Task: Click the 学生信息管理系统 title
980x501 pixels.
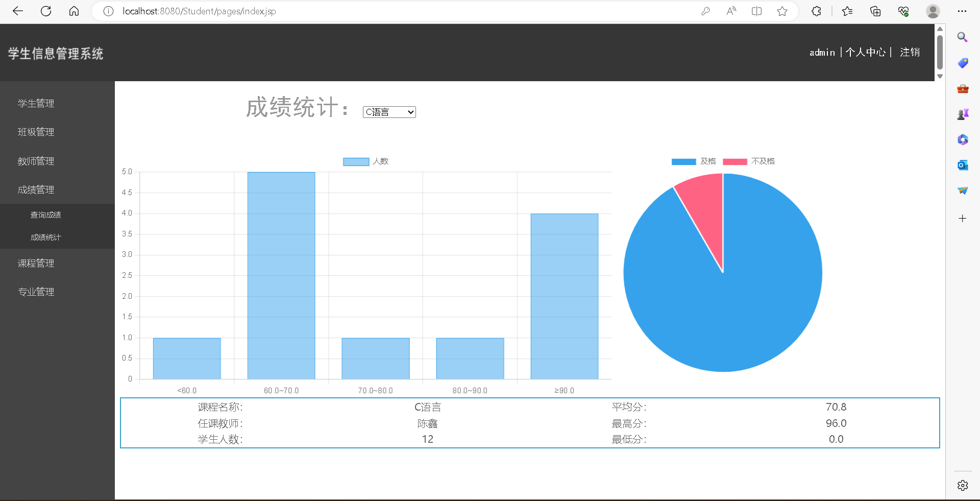Action: point(56,54)
